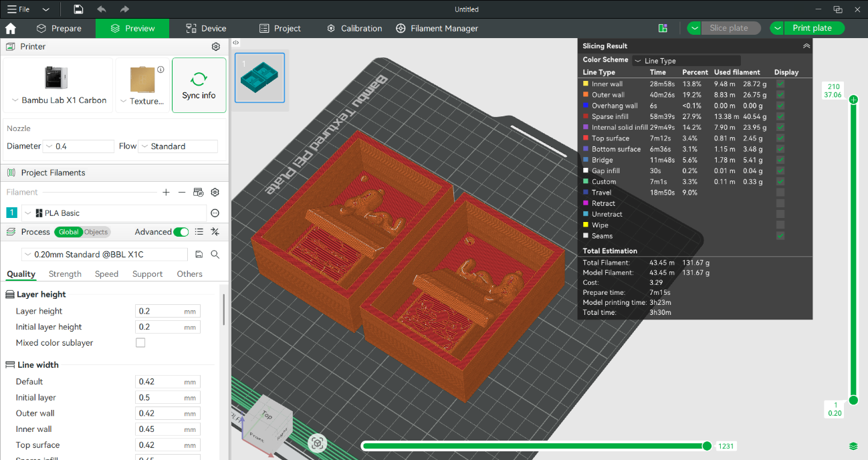This screenshot has height=460, width=868.
Task: Click the Sync info button
Action: 199,85
